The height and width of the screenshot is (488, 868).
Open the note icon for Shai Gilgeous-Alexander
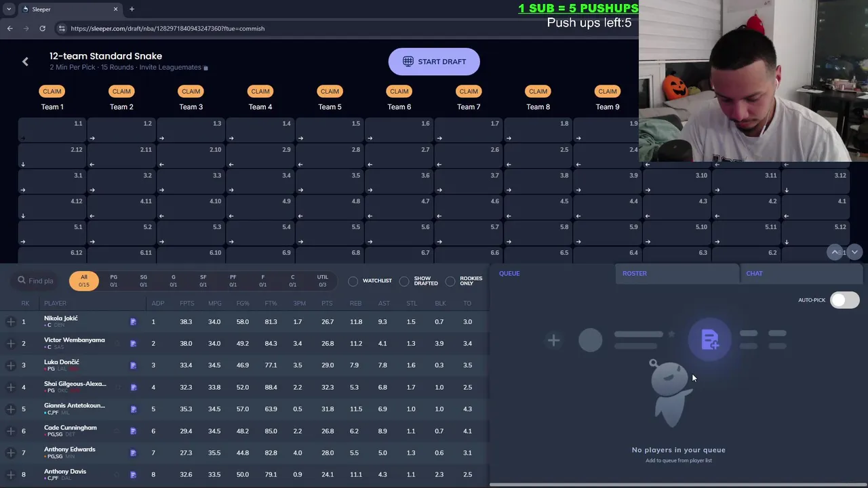(x=133, y=387)
